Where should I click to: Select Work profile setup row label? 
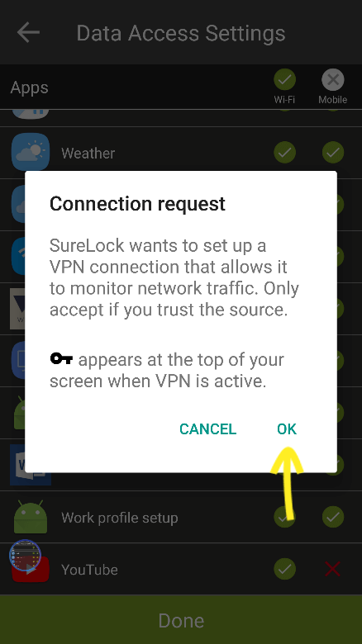tap(119, 518)
